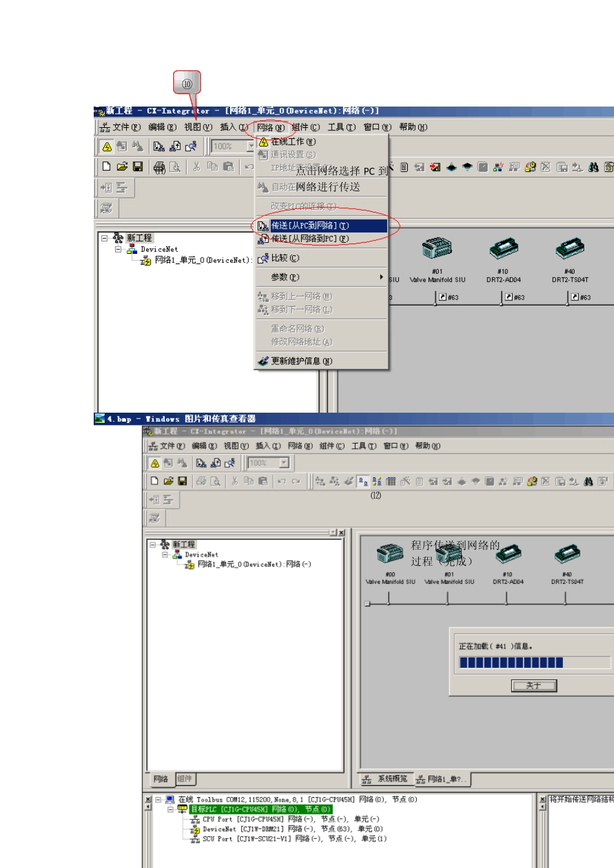Close the project tree panel with X

click(x=341, y=533)
